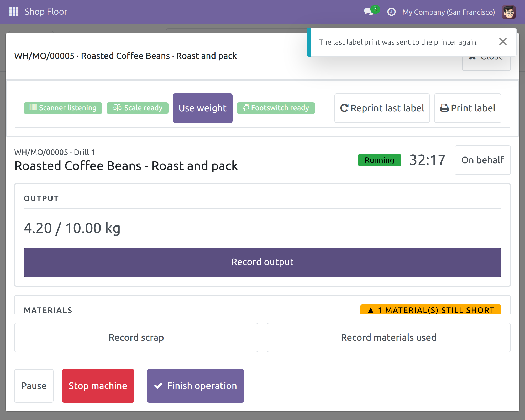This screenshot has width=525, height=420.
Task: Pause the running operation
Action: (34, 386)
